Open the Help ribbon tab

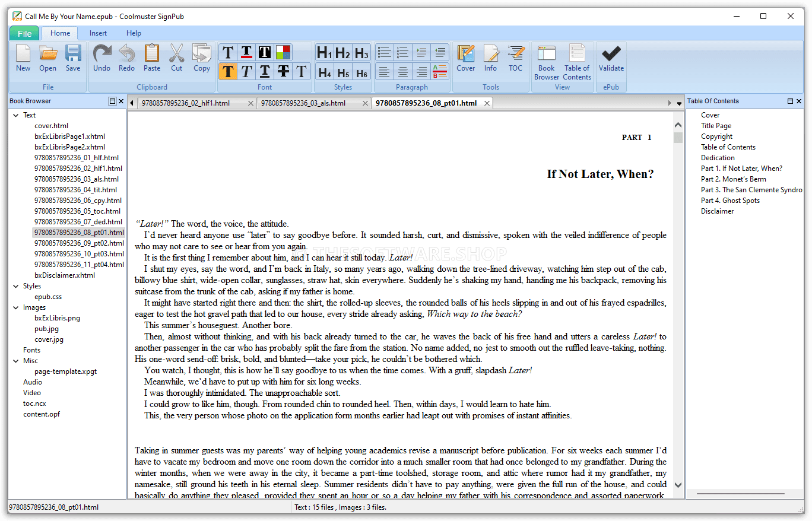pos(134,33)
